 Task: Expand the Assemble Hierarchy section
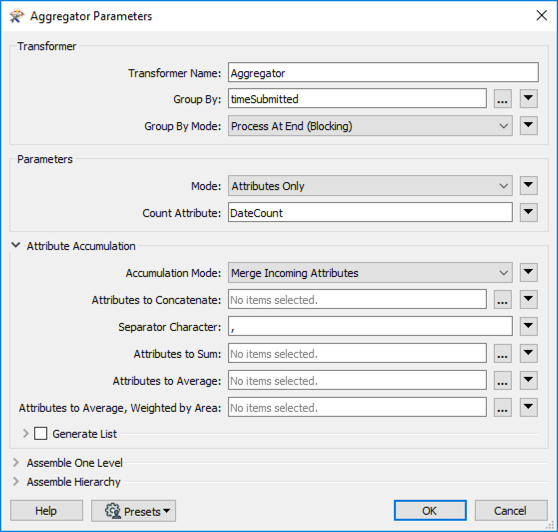tap(16, 481)
